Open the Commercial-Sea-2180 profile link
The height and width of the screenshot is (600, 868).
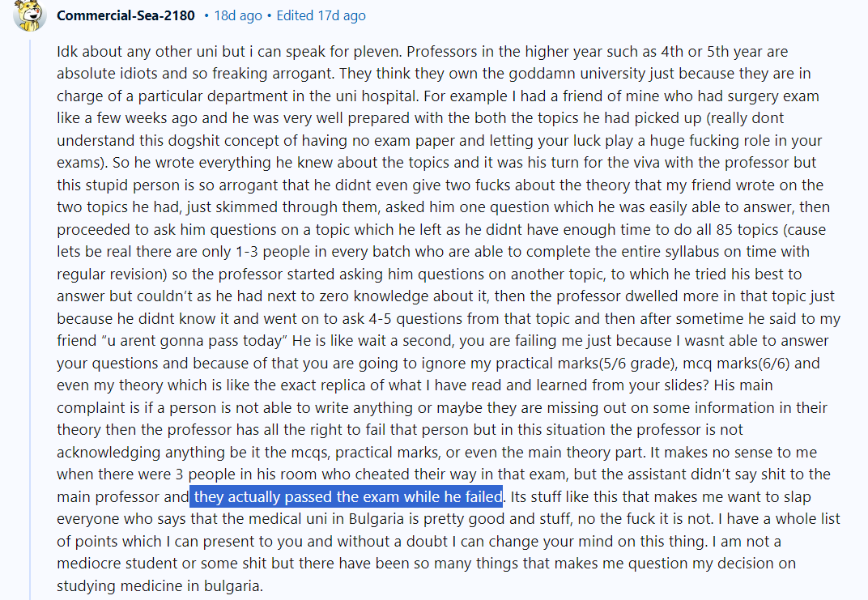coord(126,16)
